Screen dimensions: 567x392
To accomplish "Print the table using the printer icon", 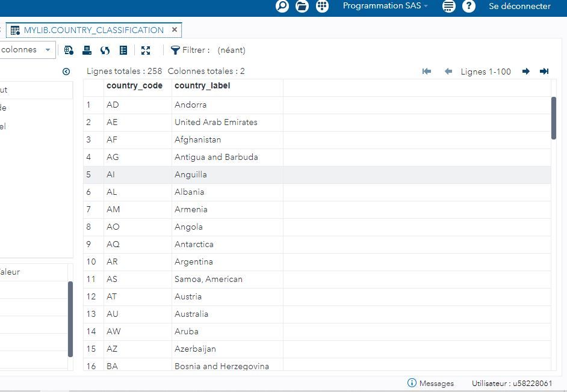I will point(87,51).
